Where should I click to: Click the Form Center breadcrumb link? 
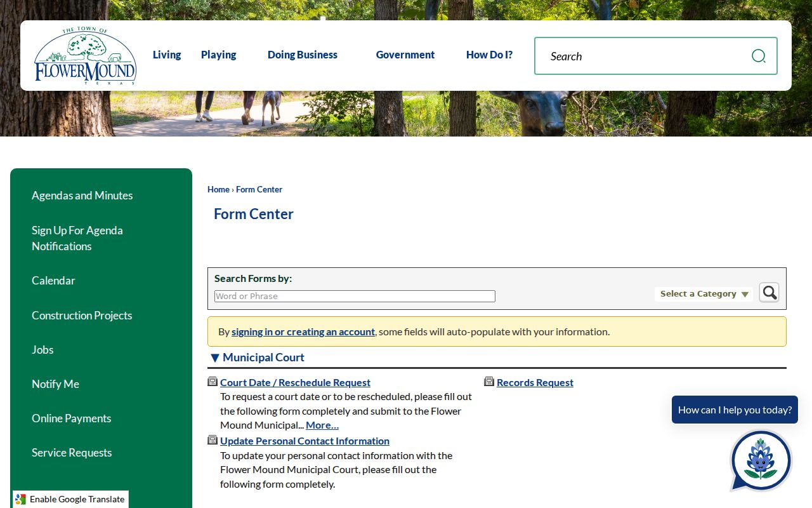click(259, 189)
